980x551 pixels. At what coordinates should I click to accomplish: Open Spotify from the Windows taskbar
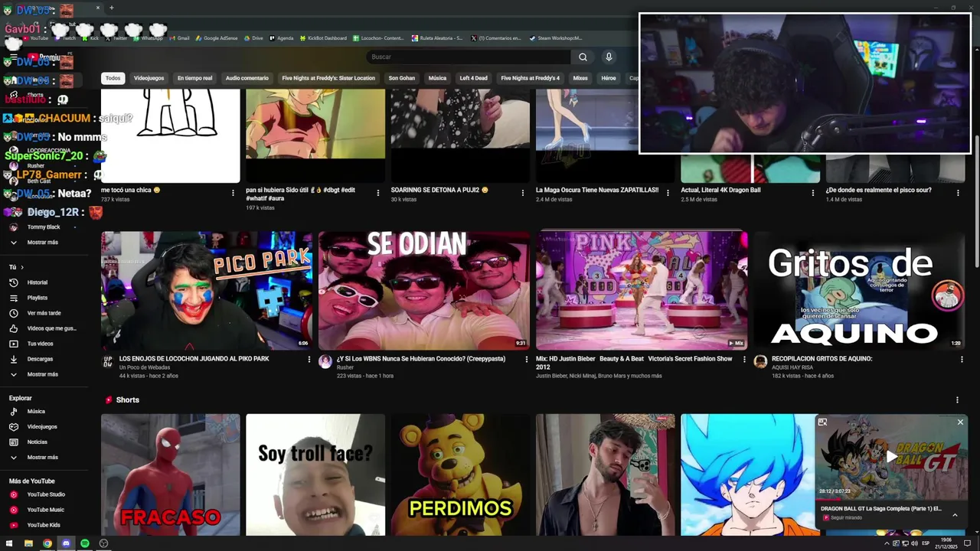85,543
